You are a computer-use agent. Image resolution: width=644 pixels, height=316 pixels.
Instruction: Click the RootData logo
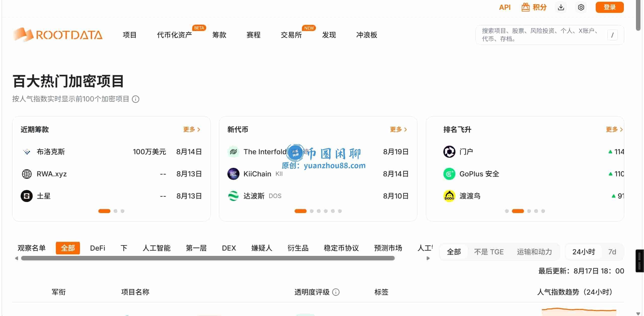[58, 35]
